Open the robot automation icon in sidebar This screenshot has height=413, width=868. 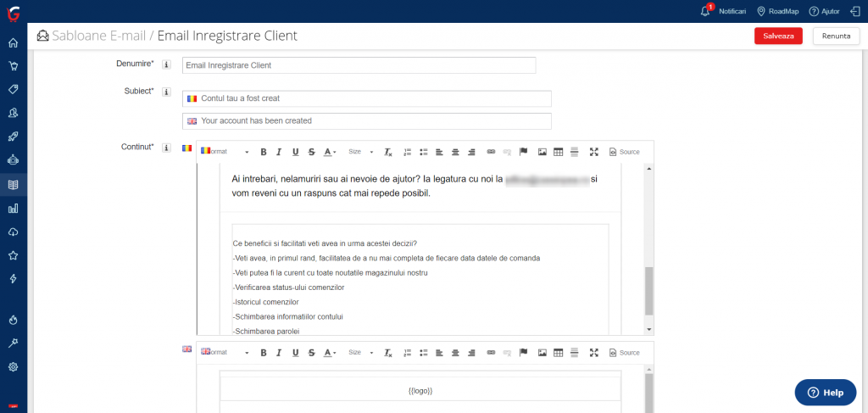[14, 160]
